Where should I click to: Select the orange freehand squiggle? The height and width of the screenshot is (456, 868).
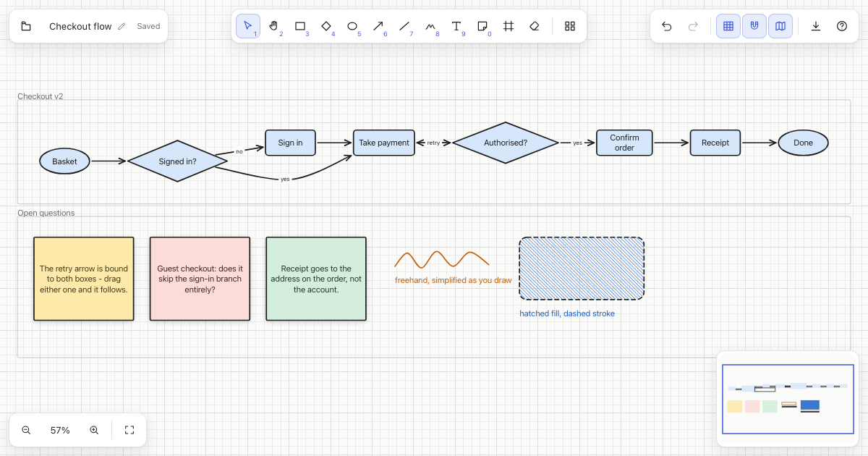coord(442,259)
